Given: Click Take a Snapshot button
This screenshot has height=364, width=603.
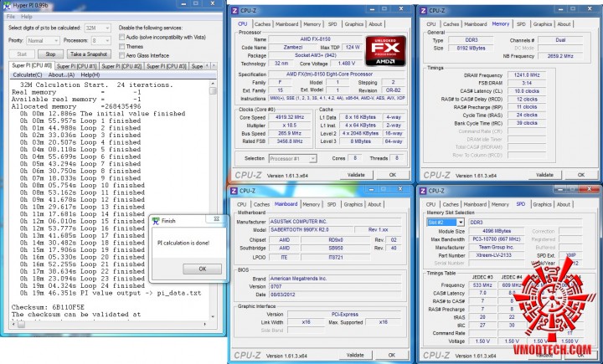Looking at the screenshot, I should pyautogui.click(x=89, y=54).
